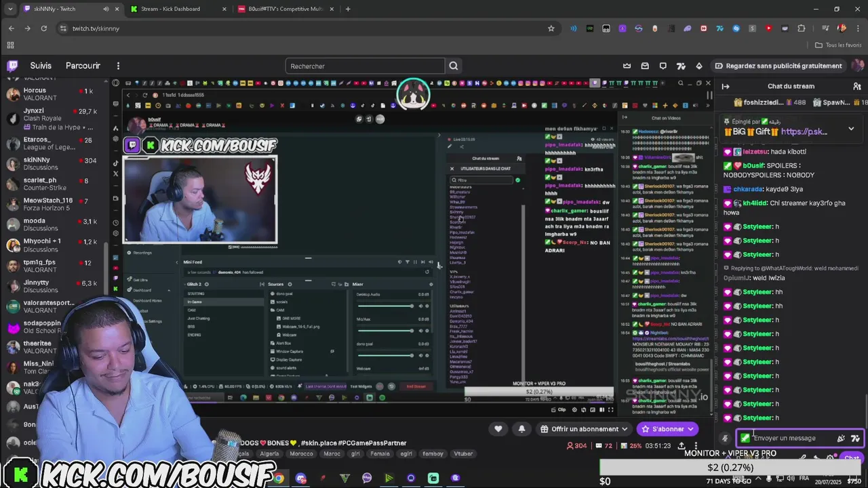This screenshot has width=868, height=488.
Task: Click the Morocco stream tag
Action: (301, 453)
